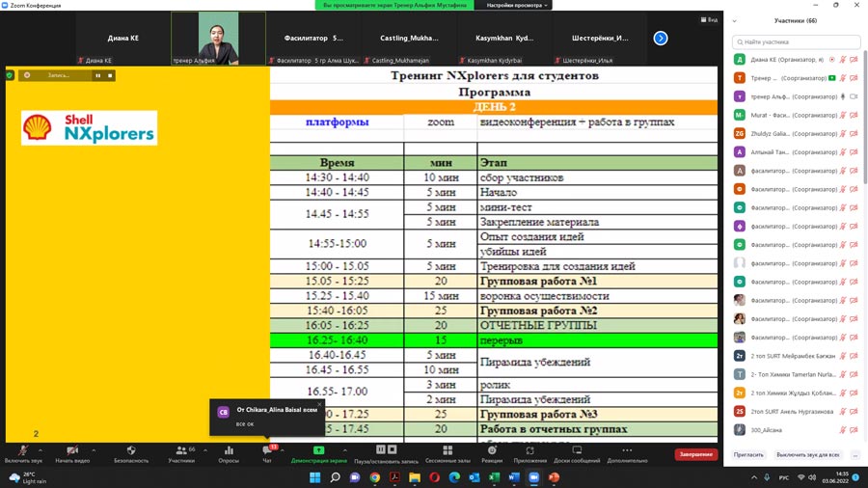Open the Безопасность security shield menu

(x=131, y=450)
